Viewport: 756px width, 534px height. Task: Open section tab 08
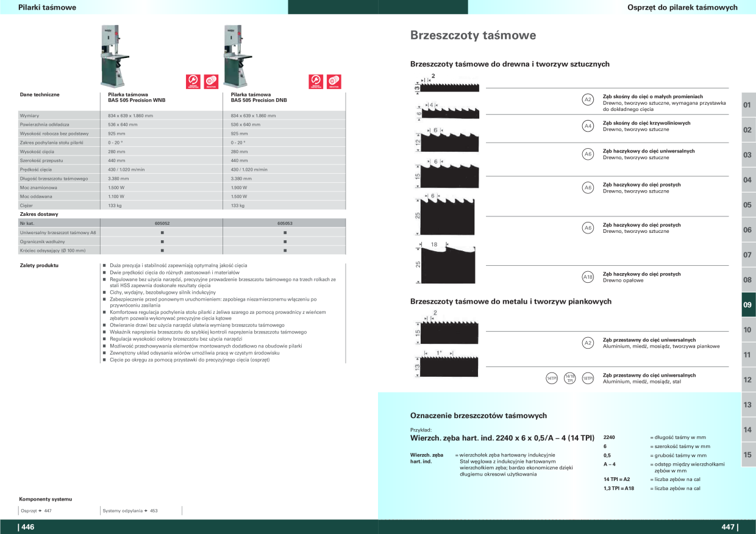click(748, 280)
